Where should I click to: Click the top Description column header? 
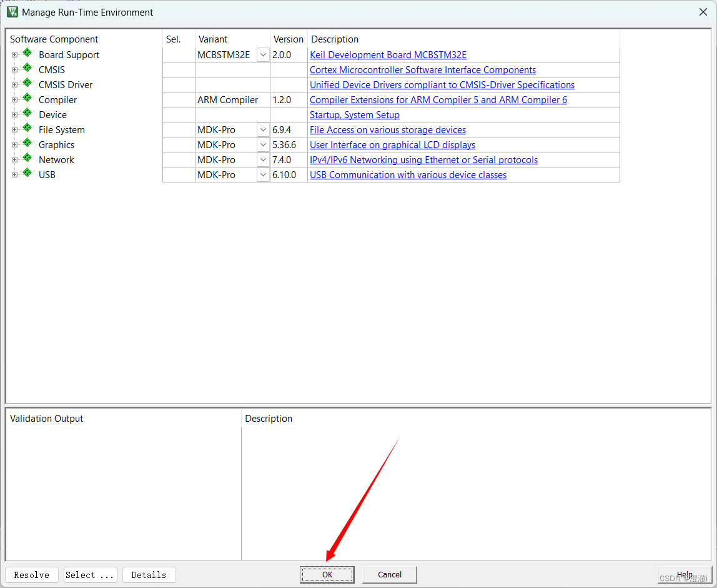(x=463, y=39)
